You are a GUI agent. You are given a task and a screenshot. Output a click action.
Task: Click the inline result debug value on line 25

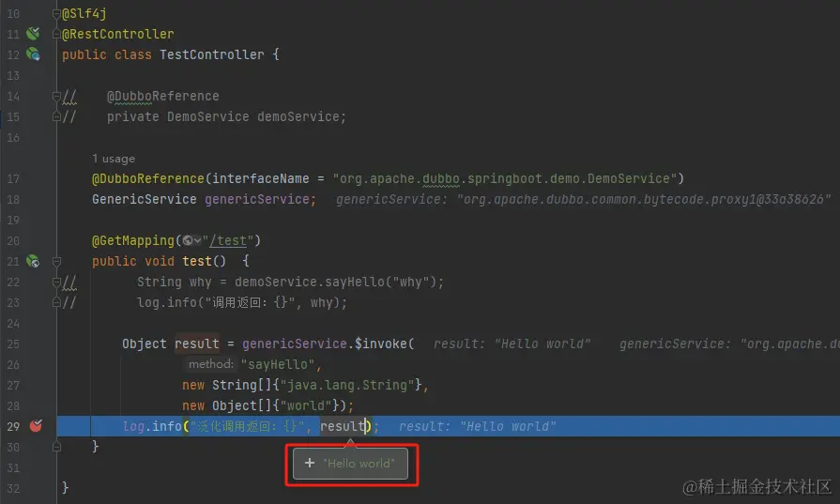pyautogui.click(x=512, y=344)
